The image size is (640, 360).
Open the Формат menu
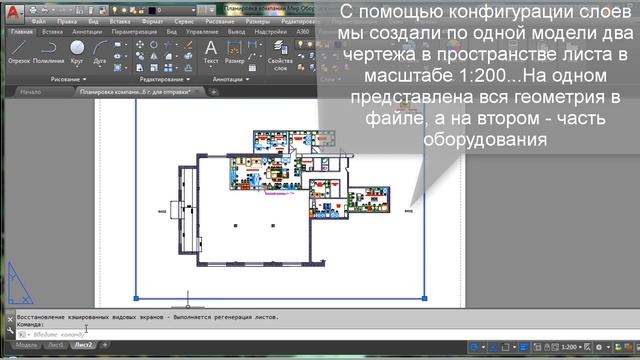[x=152, y=22]
